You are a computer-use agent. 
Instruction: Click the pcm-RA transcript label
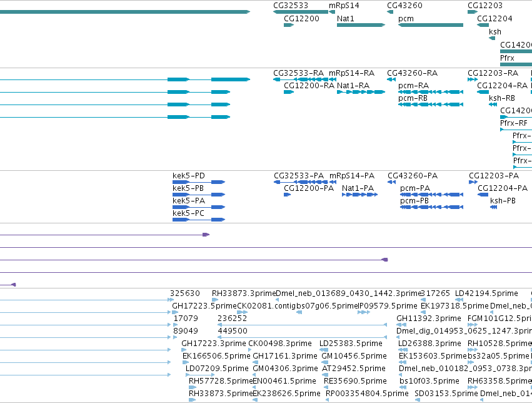tap(414, 86)
